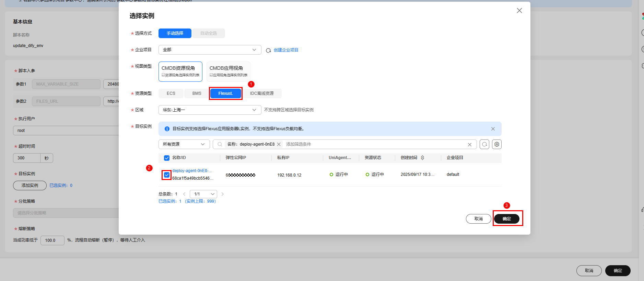Open the 所有资源 filter dropdown
Screen dimensions: 644x281
[184, 144]
